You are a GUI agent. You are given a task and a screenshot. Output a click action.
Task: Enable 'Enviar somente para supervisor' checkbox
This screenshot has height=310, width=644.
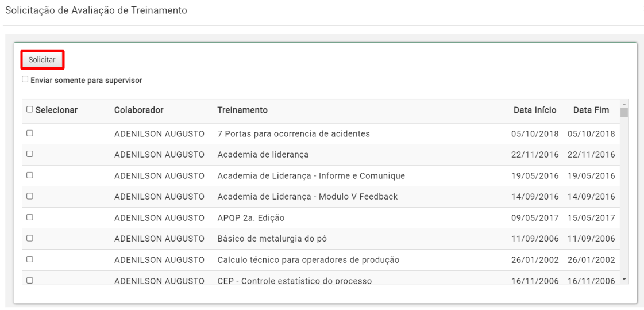point(25,80)
